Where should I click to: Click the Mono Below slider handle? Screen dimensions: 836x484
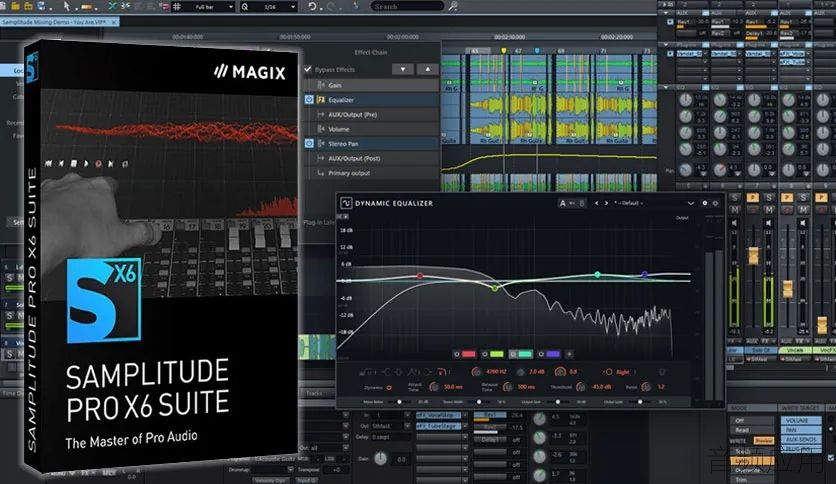399,402
